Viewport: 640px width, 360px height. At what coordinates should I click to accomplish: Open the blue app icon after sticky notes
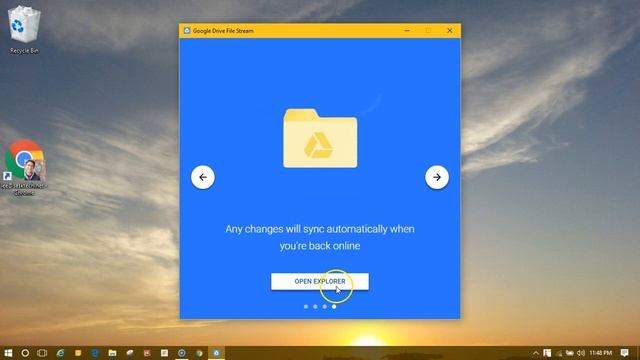pyautogui.click(x=95, y=353)
